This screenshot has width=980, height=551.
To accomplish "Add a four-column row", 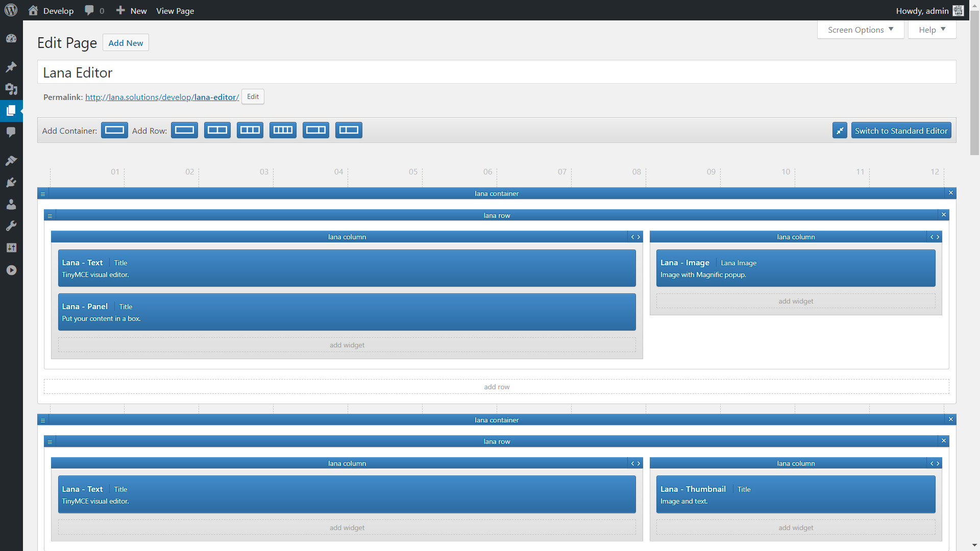I will tap(283, 130).
